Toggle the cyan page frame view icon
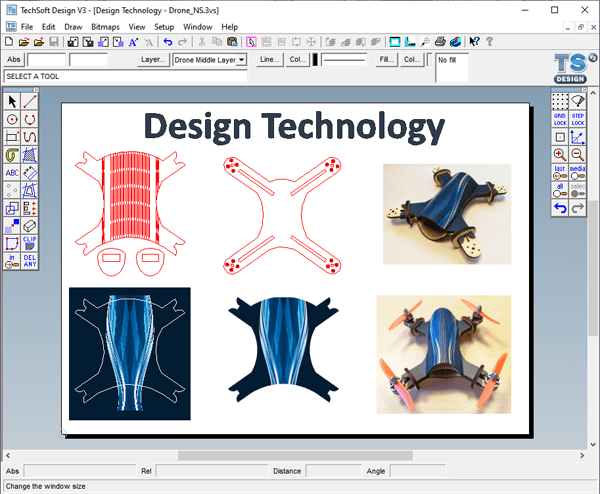 click(395, 42)
